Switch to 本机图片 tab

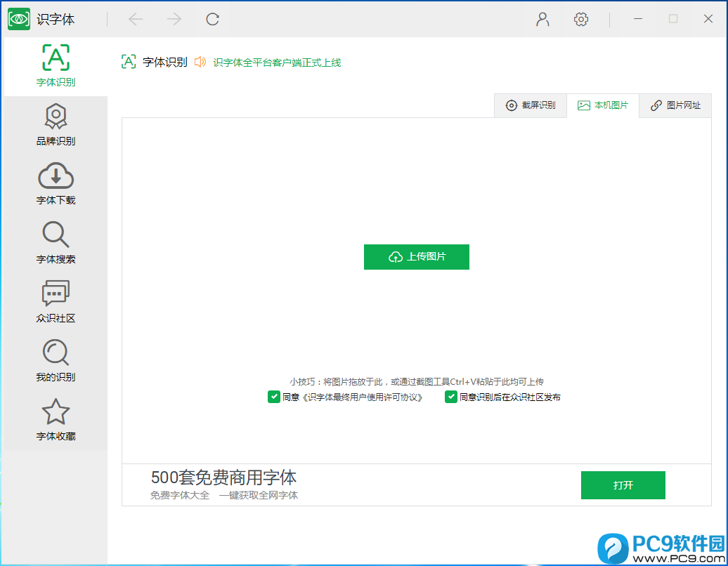click(603, 105)
